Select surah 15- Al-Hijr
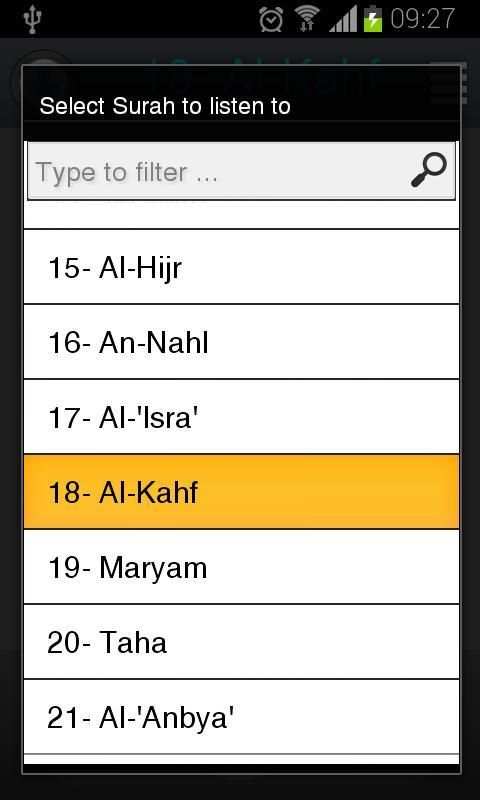480x800 pixels. click(241, 267)
